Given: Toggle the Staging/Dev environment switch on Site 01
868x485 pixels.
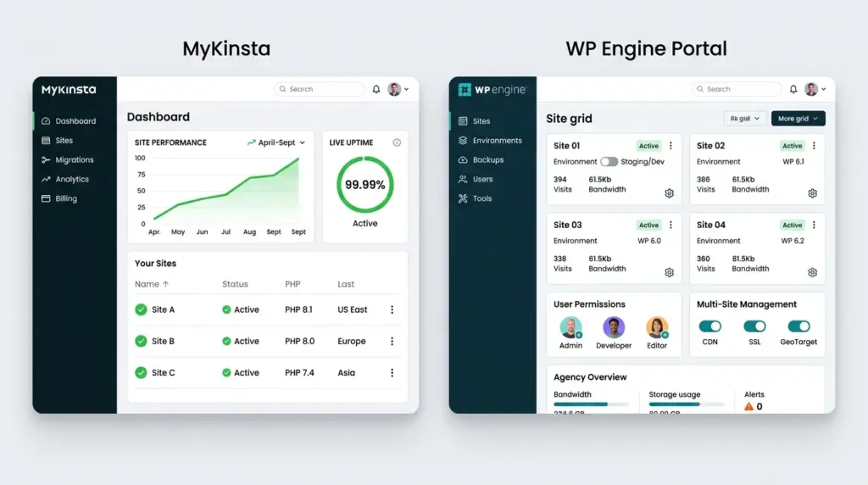Looking at the screenshot, I should click(x=609, y=162).
